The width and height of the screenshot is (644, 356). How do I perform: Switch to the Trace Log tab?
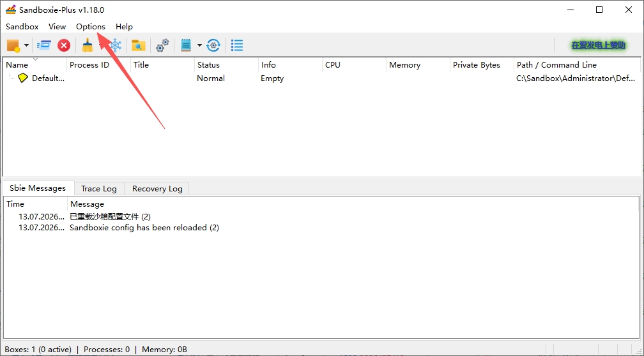(x=99, y=189)
